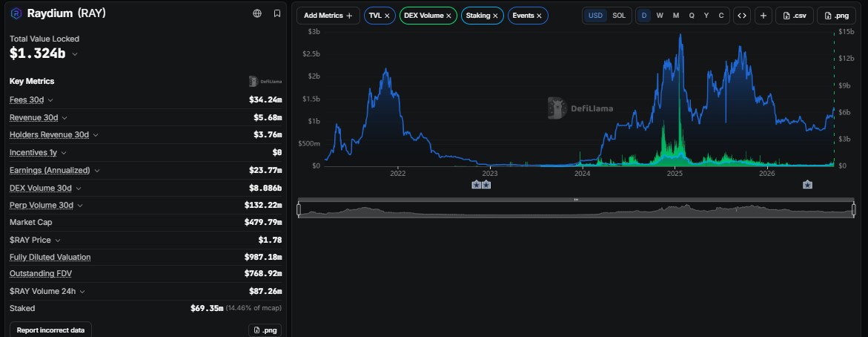Click the $3b left axis label

point(314,32)
